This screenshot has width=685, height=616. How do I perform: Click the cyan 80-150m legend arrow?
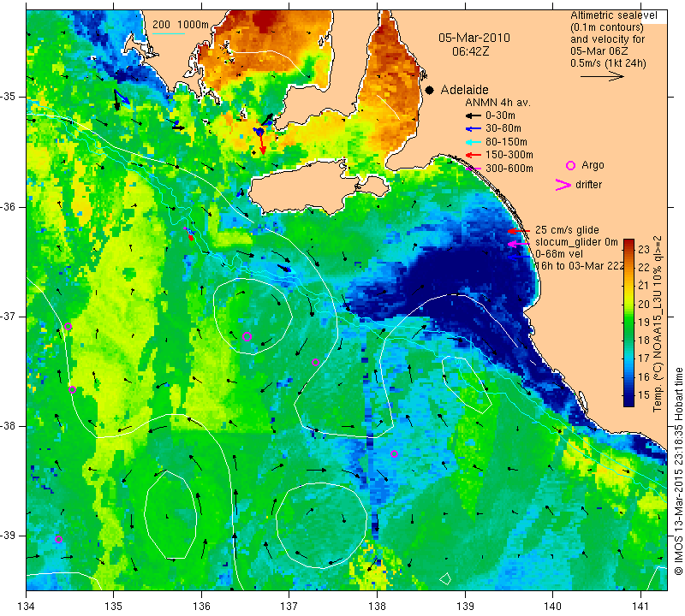point(474,142)
